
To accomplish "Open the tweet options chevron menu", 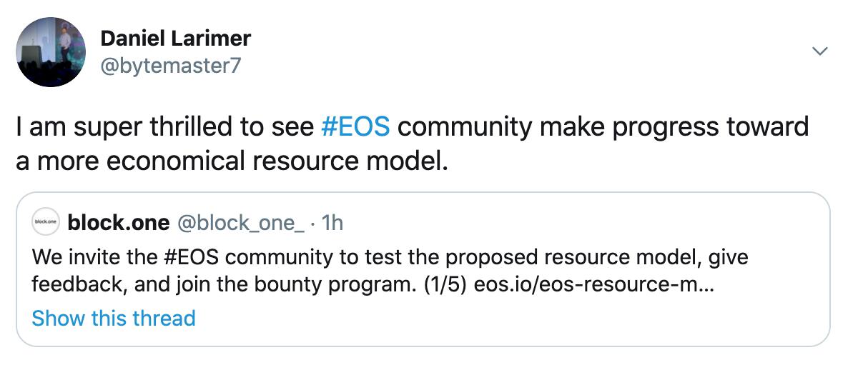I will point(821,51).
